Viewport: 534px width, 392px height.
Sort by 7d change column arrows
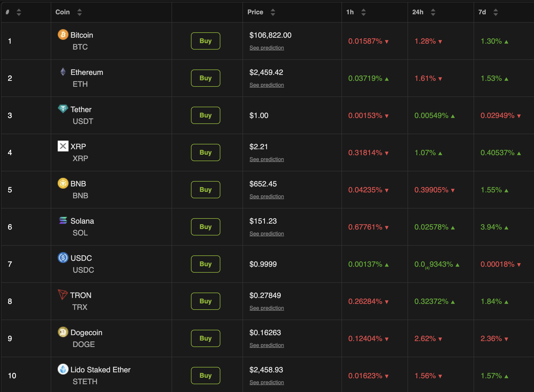click(x=495, y=12)
